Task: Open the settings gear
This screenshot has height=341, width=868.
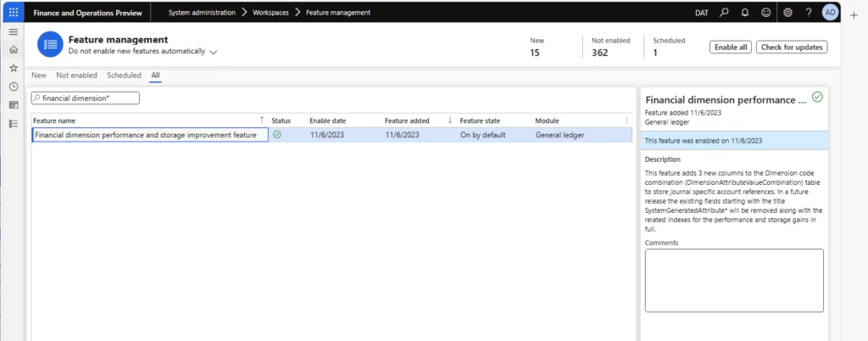Action: (787, 13)
